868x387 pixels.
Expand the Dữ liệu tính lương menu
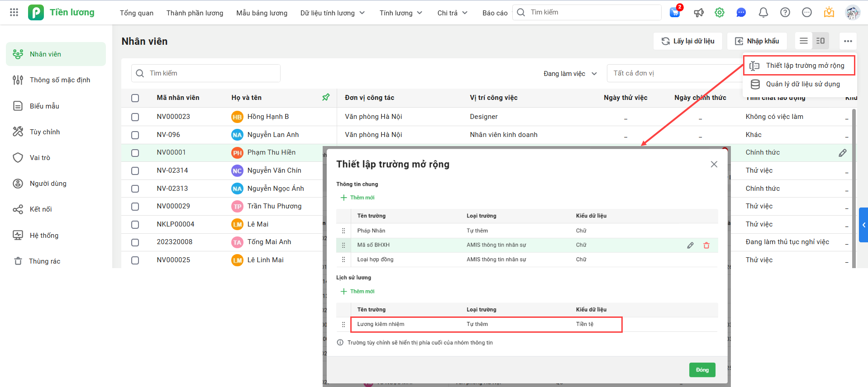[x=333, y=13]
